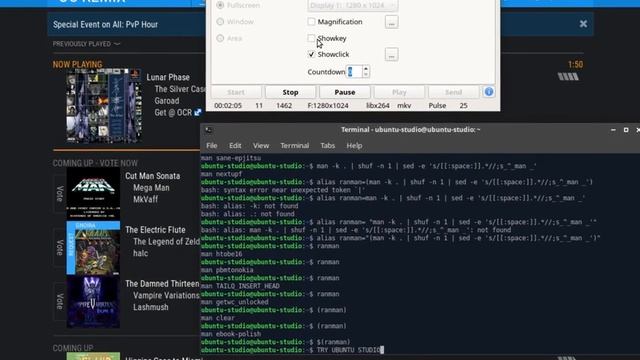Open the Edit menu in Terminal
The width and height of the screenshot is (640, 360).
click(235, 146)
